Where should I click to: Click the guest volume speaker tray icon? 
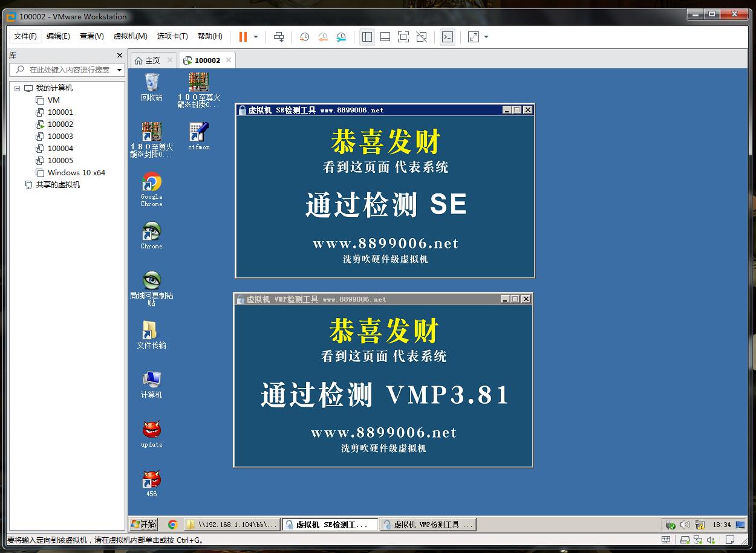685,525
